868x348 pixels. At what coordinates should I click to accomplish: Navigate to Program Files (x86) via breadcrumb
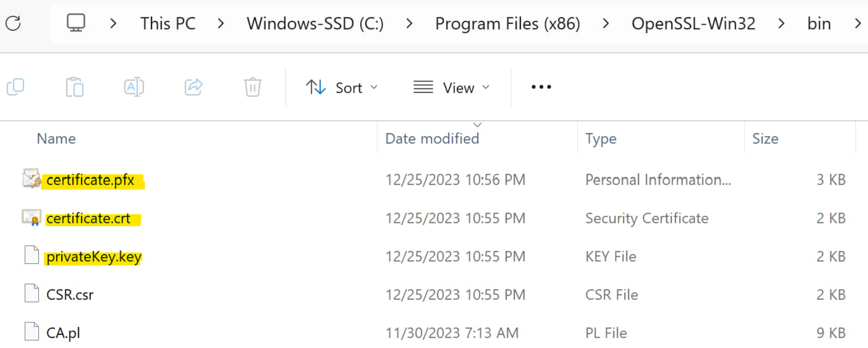click(x=507, y=23)
